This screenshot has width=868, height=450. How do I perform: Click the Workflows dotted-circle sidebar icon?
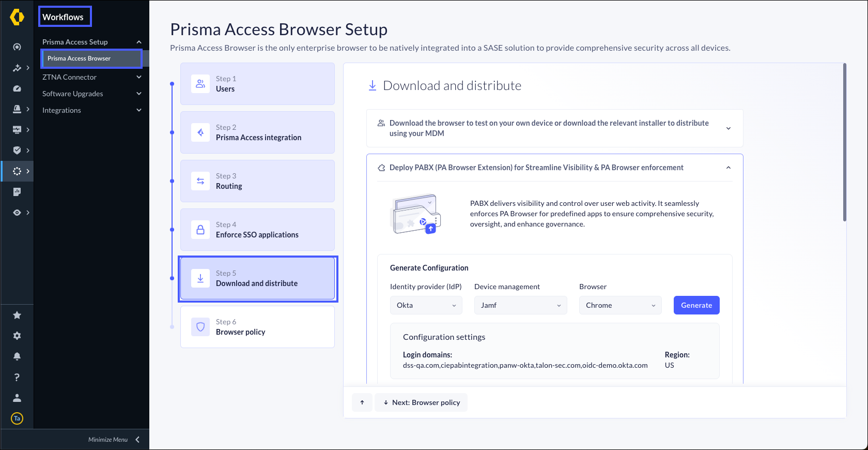tap(17, 171)
